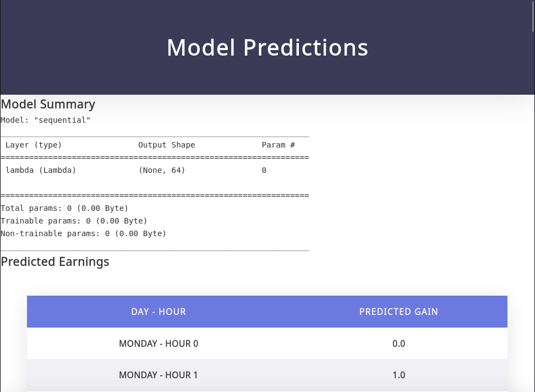This screenshot has width=535, height=392.
Task: Click the Predicted Earnings heading
Action: [x=55, y=262]
